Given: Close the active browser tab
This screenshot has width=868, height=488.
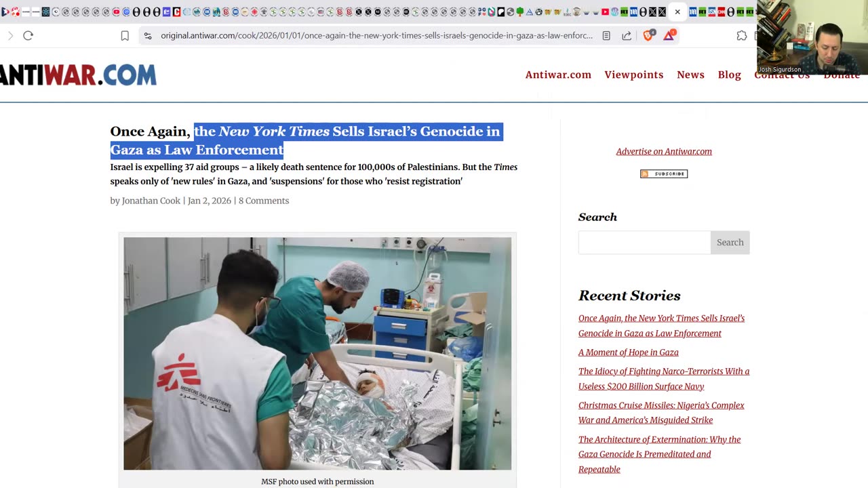Looking at the screenshot, I should click(x=677, y=12).
